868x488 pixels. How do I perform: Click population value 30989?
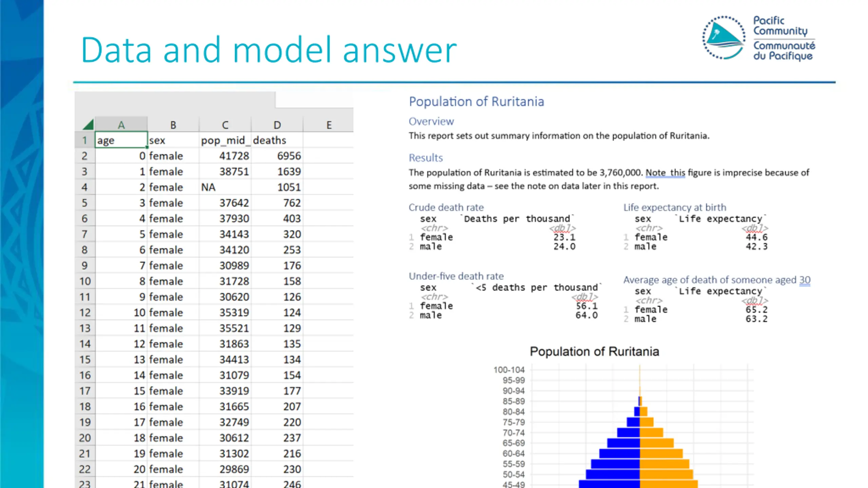point(234,265)
